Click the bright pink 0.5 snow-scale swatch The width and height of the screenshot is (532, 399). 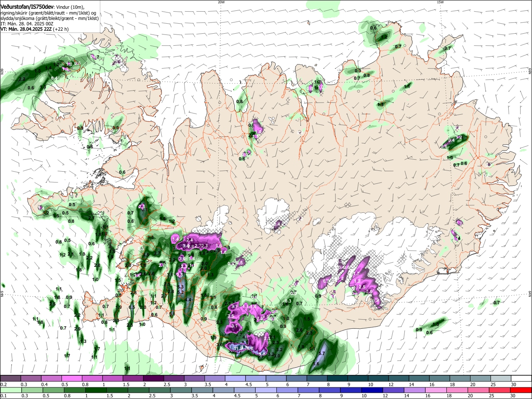71,378
